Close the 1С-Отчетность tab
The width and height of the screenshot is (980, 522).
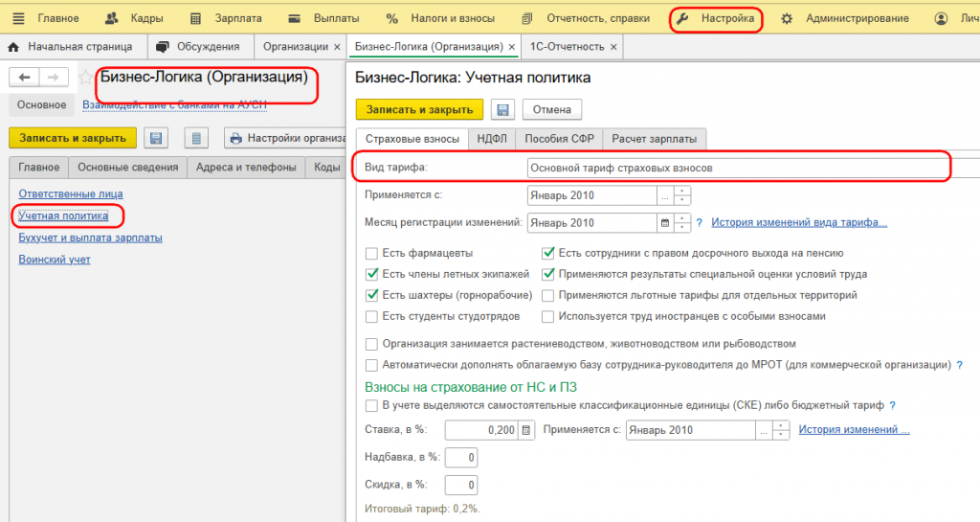point(613,47)
